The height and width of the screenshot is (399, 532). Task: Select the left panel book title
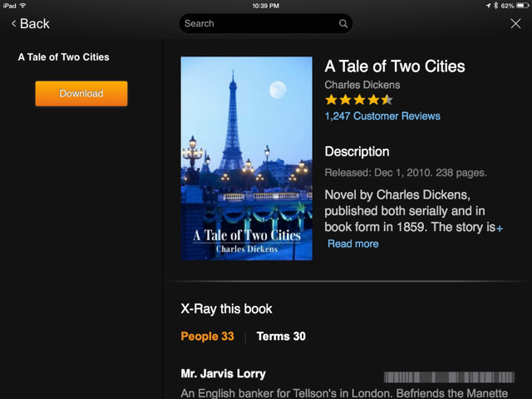pos(64,57)
